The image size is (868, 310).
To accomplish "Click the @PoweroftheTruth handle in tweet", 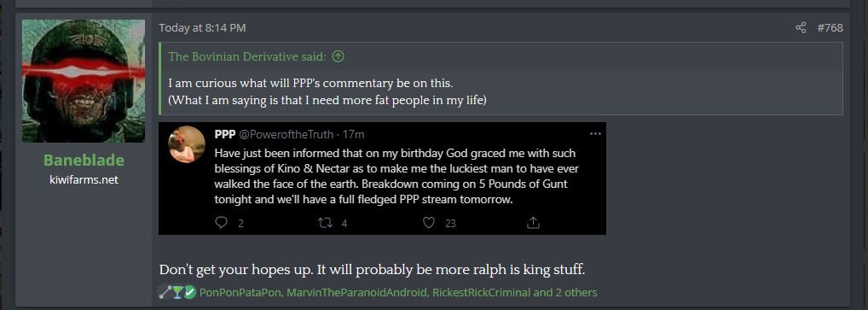I will tap(286, 134).
